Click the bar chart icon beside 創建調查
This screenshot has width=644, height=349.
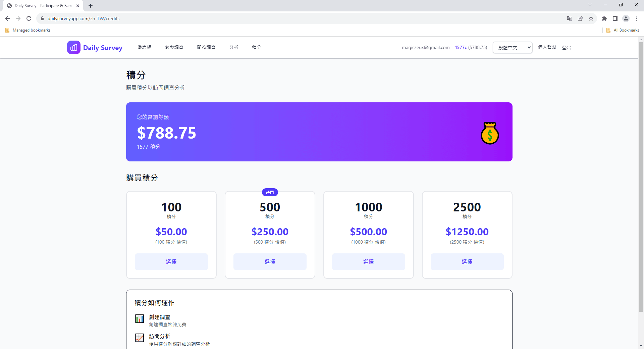(x=140, y=318)
